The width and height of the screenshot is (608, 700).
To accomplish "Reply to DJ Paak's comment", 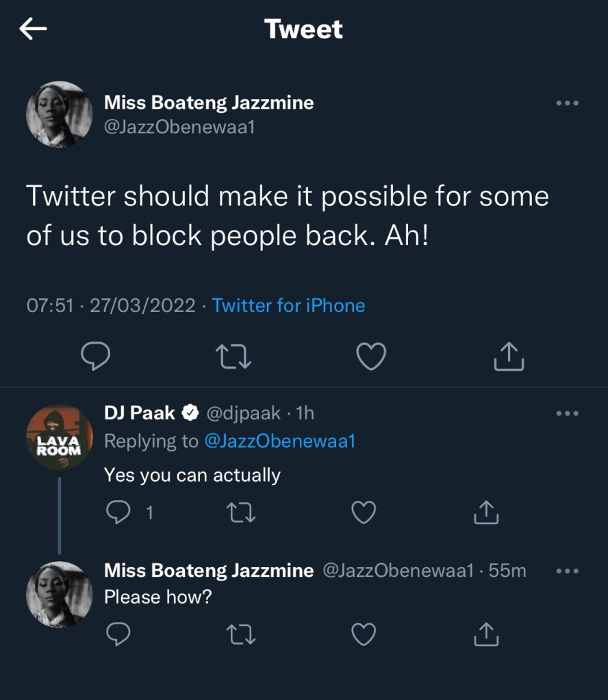I will 119,512.
